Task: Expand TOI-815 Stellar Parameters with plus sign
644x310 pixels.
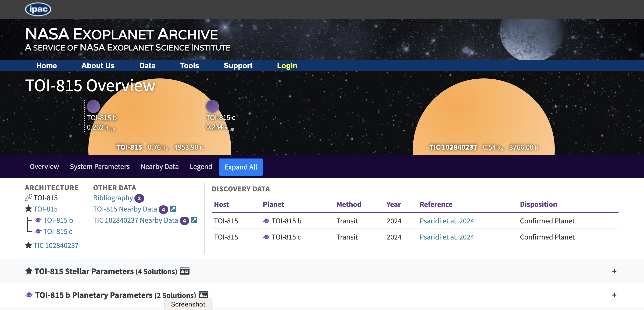Action: [x=614, y=271]
